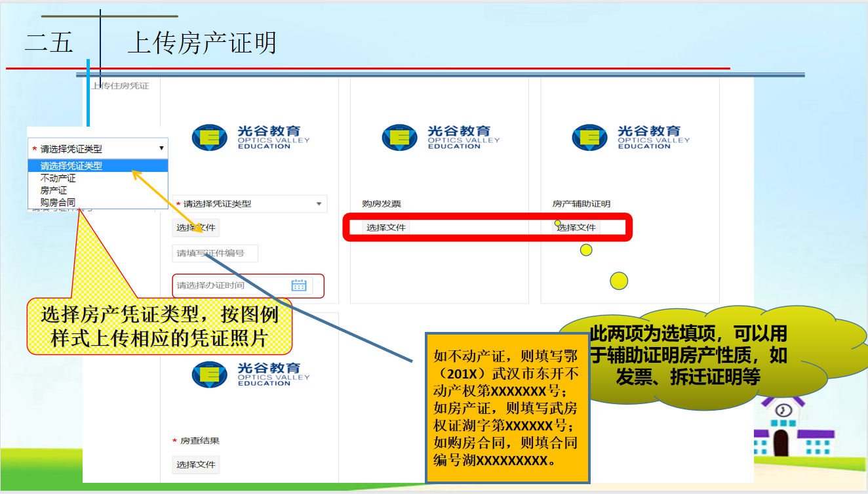Click the 光谷教育 logo above 房查结果
868x494 pixels.
coord(250,374)
